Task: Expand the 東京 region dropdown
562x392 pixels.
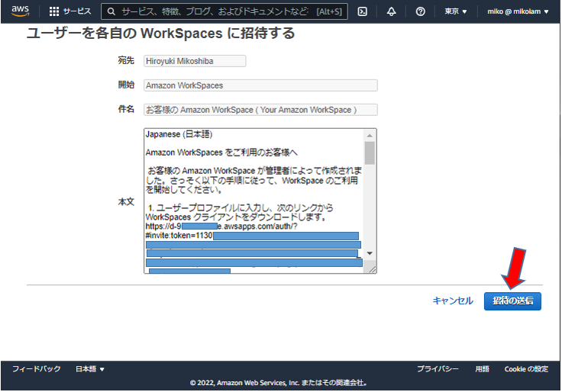Action: [x=456, y=11]
